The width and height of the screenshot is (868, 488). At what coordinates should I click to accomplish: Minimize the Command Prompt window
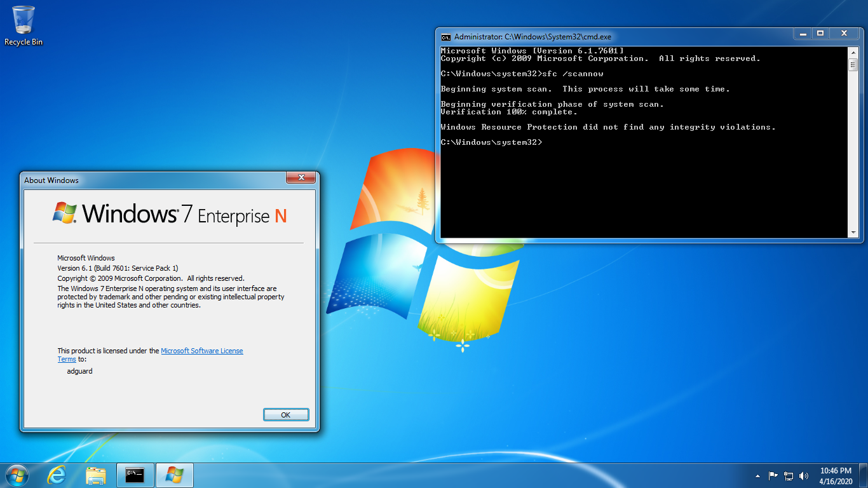(x=802, y=33)
